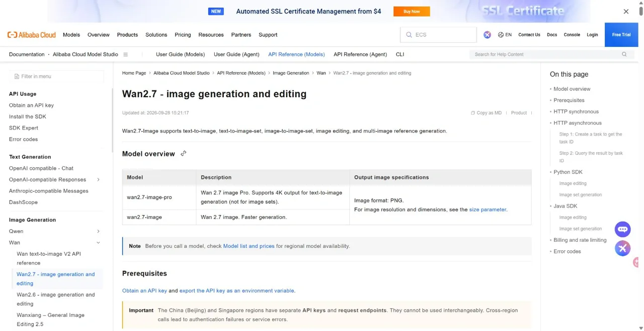The height and width of the screenshot is (331, 644).
Task: Click the Image Generation breadcrumb
Action: click(x=291, y=73)
